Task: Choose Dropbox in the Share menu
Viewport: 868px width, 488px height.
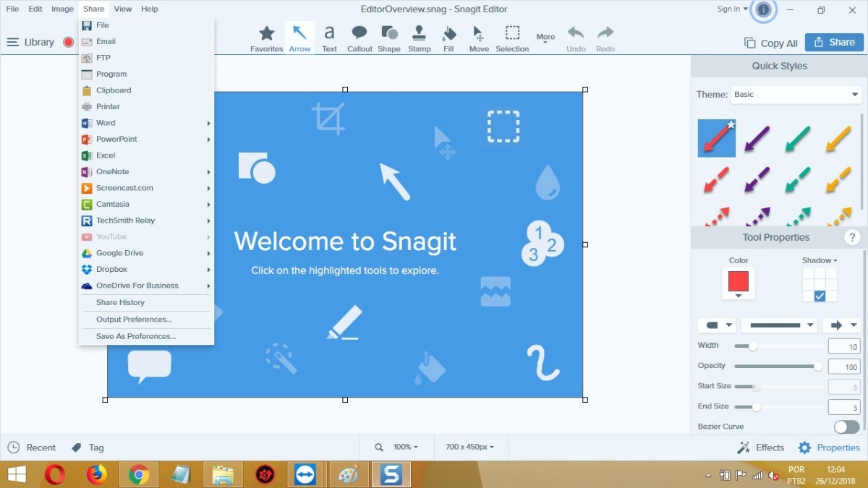Action: click(x=146, y=270)
